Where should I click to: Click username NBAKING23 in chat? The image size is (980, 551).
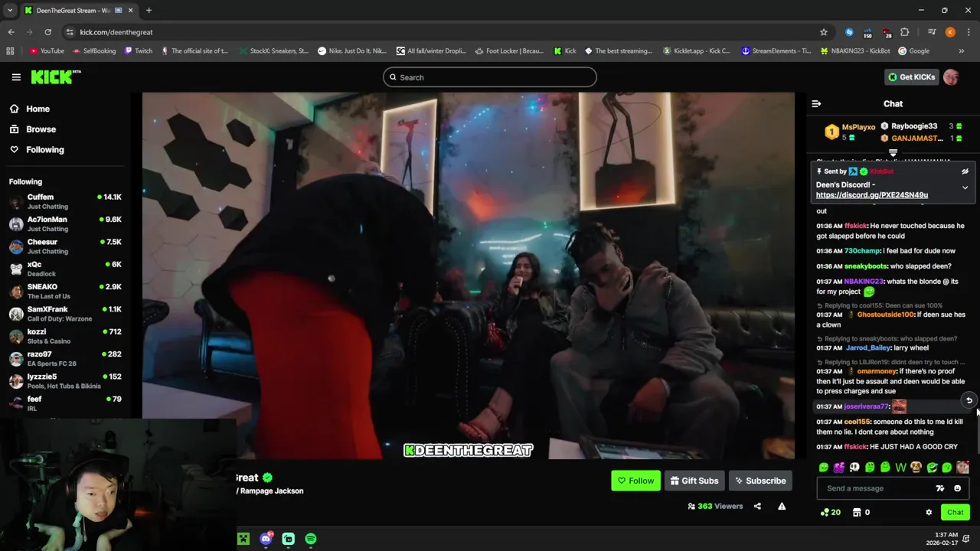pos(864,282)
